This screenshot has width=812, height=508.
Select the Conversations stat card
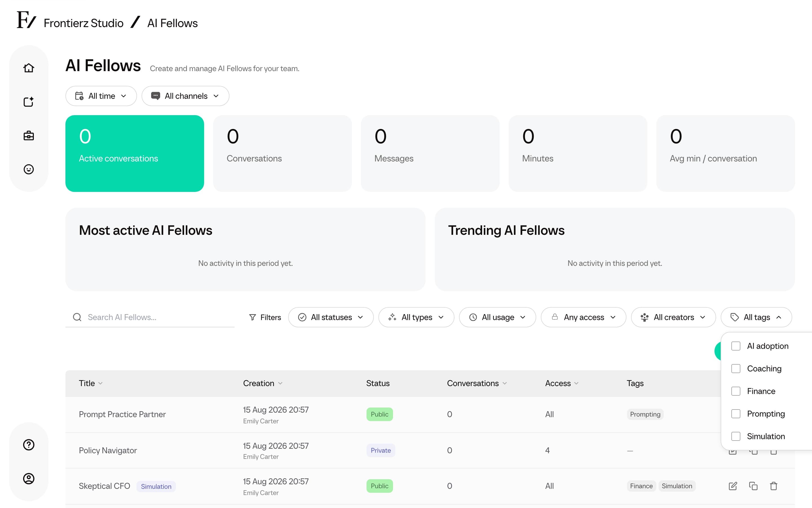click(282, 154)
